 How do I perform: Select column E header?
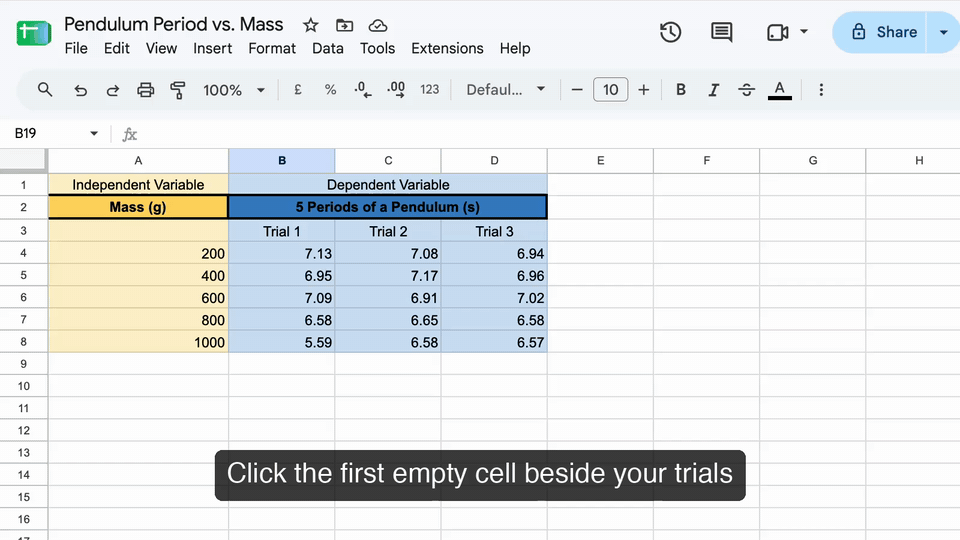(601, 160)
